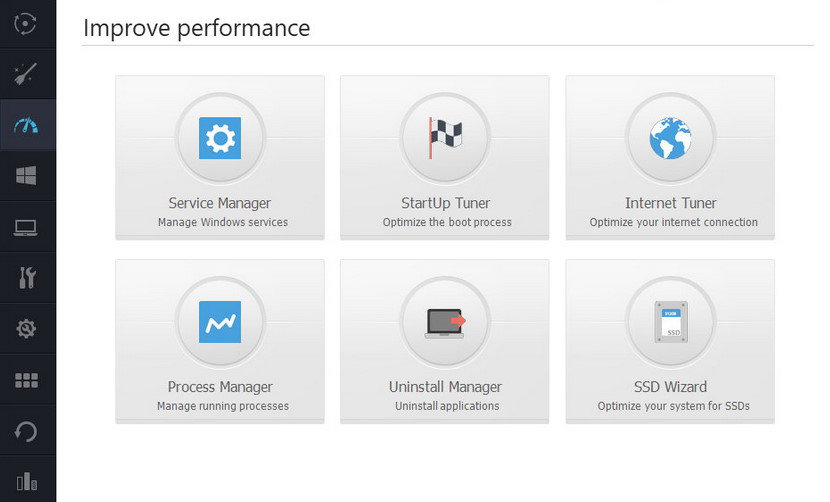Click the Optimize the boot process text
This screenshot has width=830, height=502.
(447, 222)
